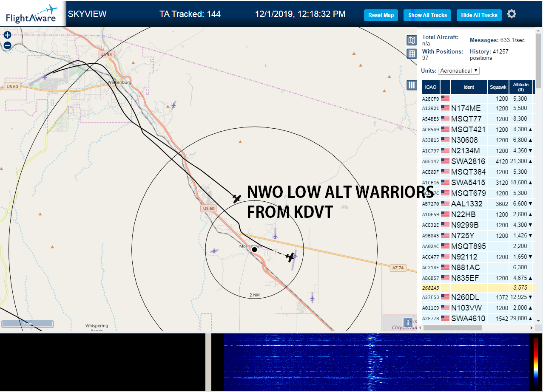Select the MSQT77 aircraft row
543x392 pixels.
(478, 118)
